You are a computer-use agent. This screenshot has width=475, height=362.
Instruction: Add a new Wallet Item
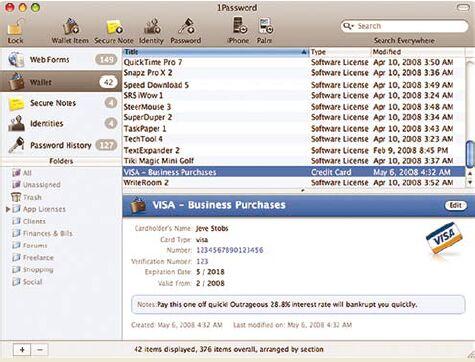[x=70, y=27]
